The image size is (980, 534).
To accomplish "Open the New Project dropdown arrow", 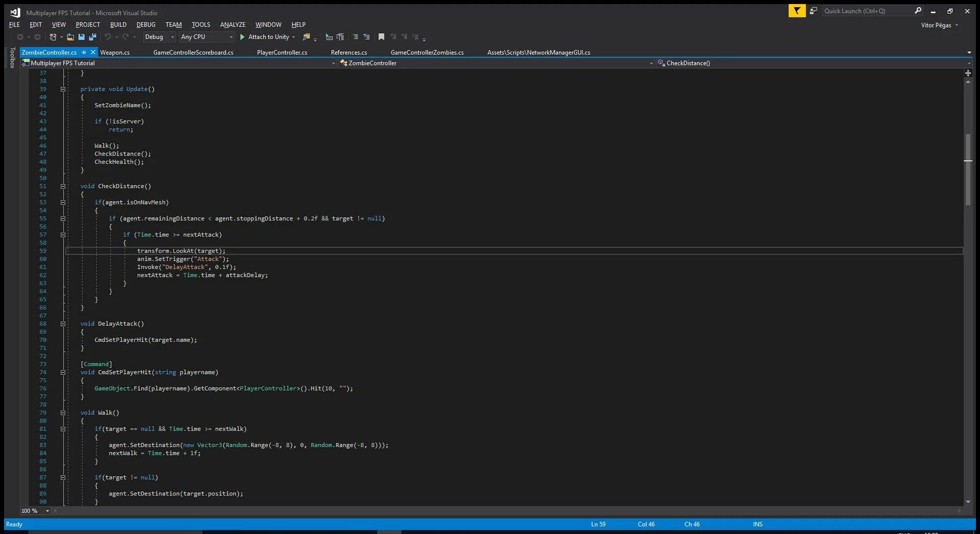I will (x=61, y=37).
